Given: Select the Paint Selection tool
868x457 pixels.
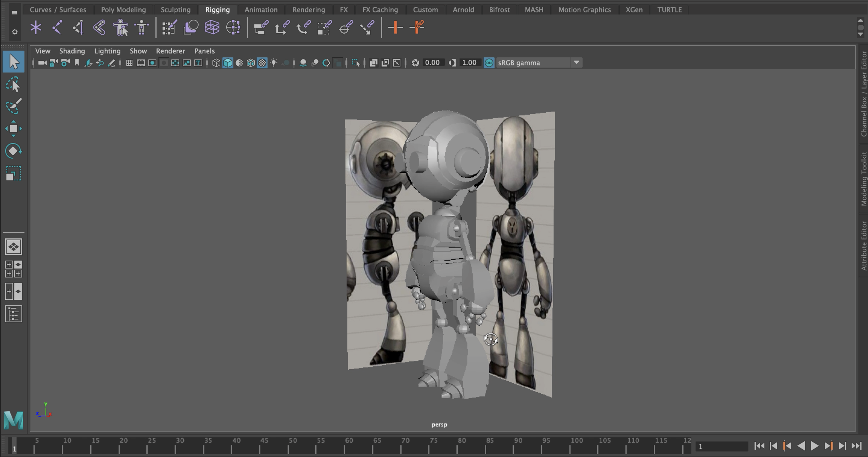Looking at the screenshot, I should (13, 107).
